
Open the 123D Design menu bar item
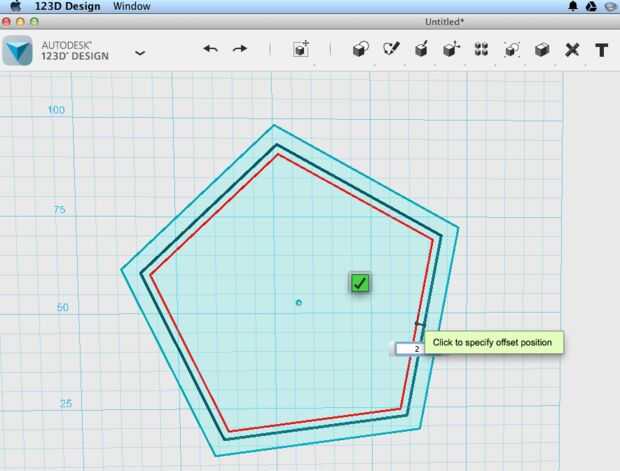click(67, 6)
